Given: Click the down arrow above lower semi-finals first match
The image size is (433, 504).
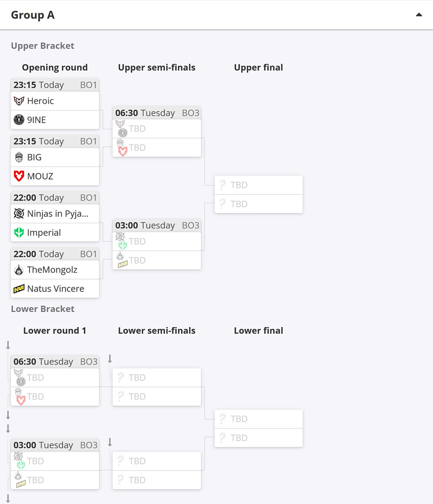Looking at the screenshot, I should click(x=110, y=359).
